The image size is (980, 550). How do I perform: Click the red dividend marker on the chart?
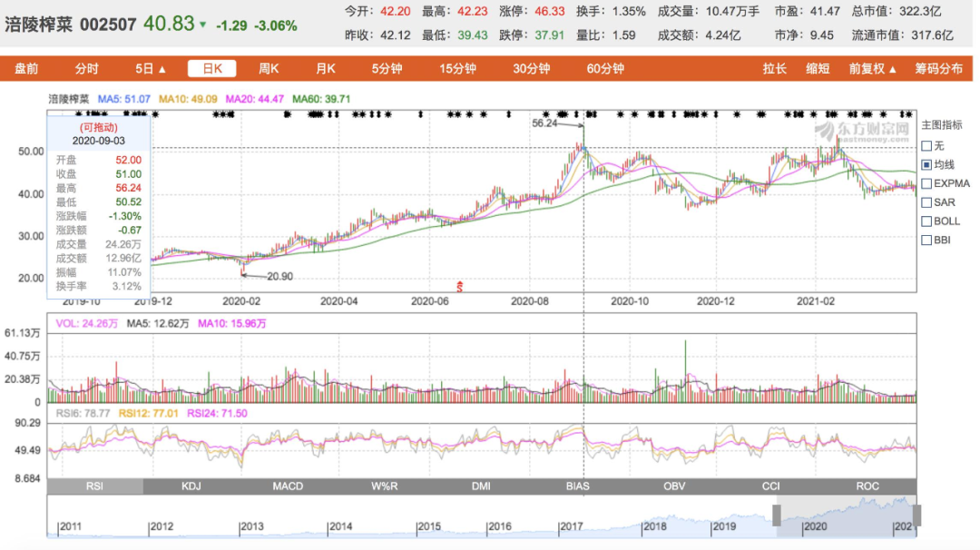pyautogui.click(x=460, y=287)
